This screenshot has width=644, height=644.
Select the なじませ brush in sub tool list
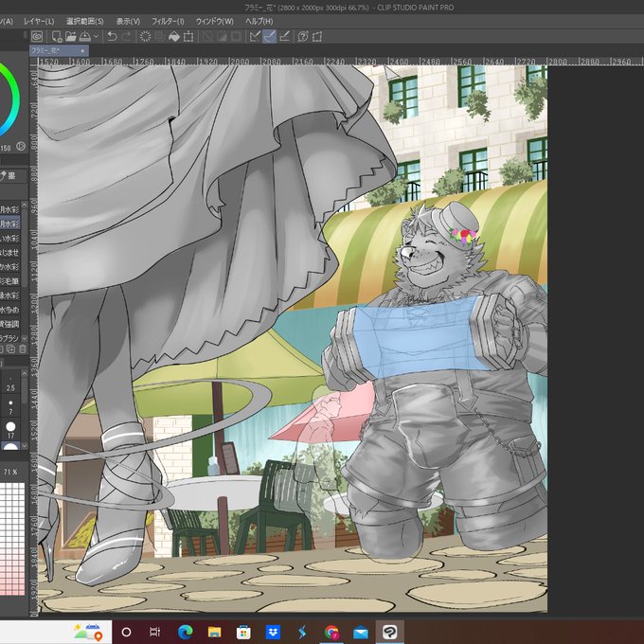pyautogui.click(x=9, y=252)
